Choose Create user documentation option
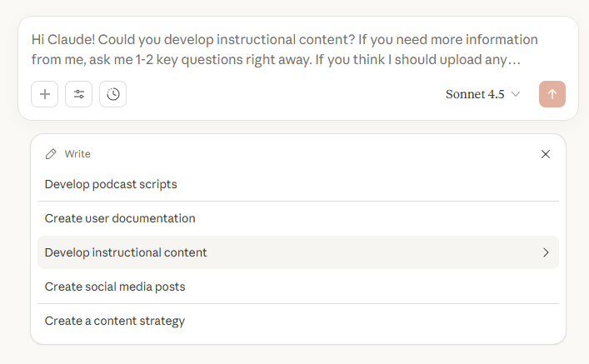589x364 pixels. [120, 218]
